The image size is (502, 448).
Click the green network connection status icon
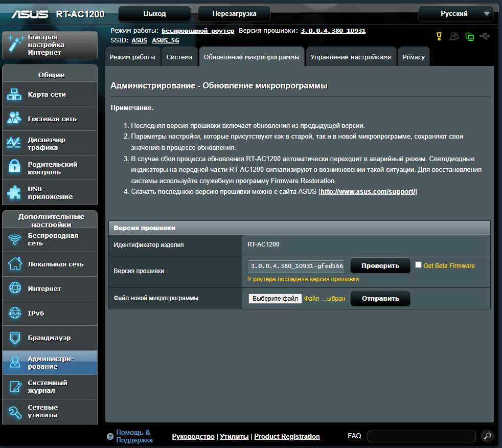coord(469,36)
